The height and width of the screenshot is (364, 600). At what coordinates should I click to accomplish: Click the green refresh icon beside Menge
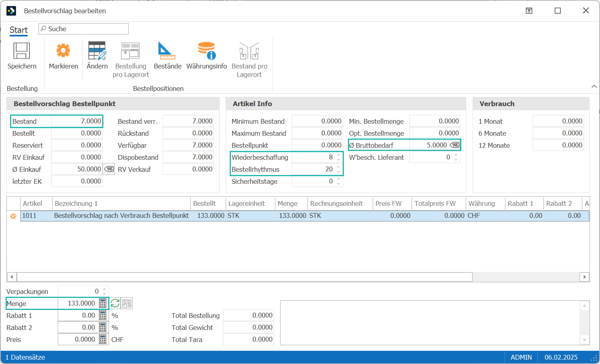click(x=115, y=304)
